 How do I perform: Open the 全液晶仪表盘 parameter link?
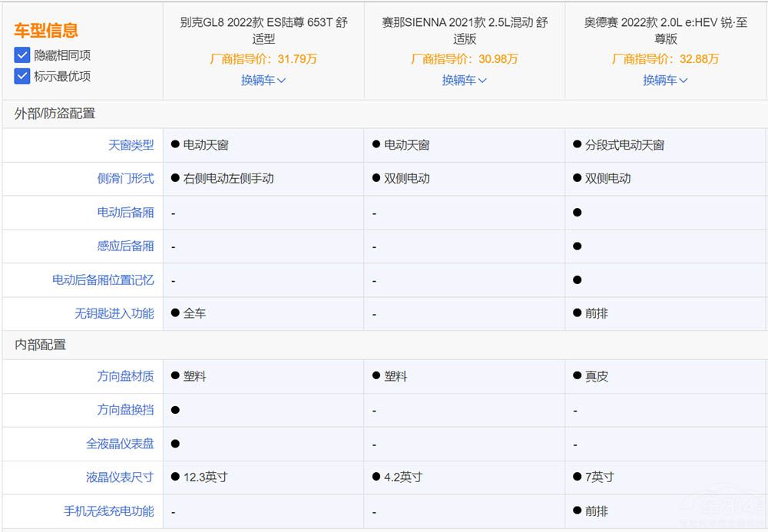[x=120, y=444]
